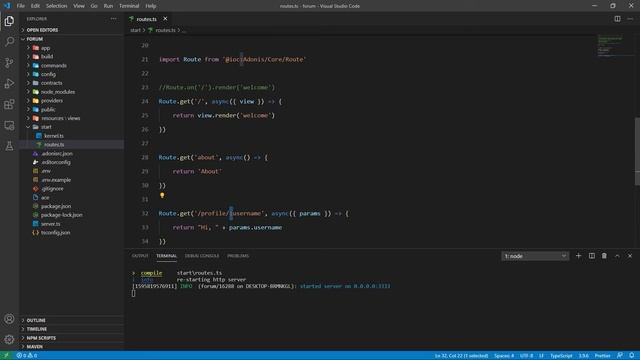Screen dimensions: 640x360
Task: Click the cursor position Ln 32 indicator
Action: point(461,356)
